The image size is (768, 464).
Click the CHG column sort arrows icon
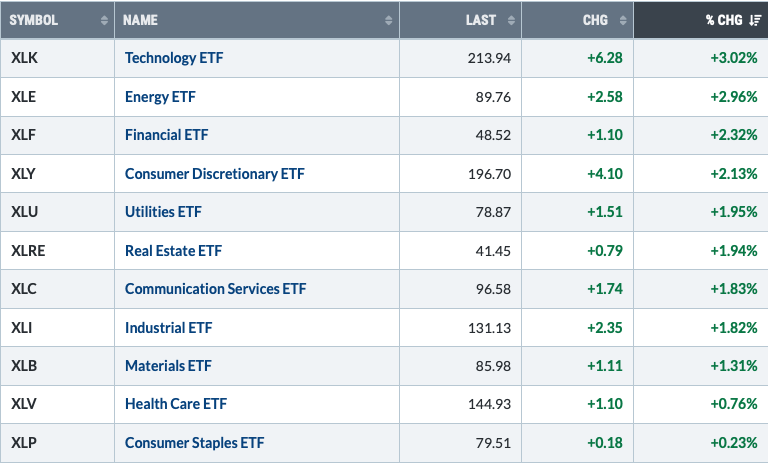[622, 20]
